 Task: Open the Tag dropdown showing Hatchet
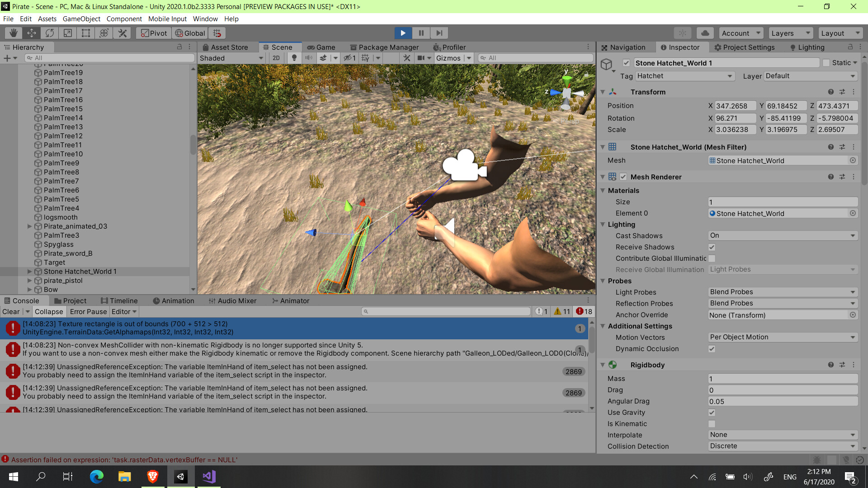[x=684, y=76]
